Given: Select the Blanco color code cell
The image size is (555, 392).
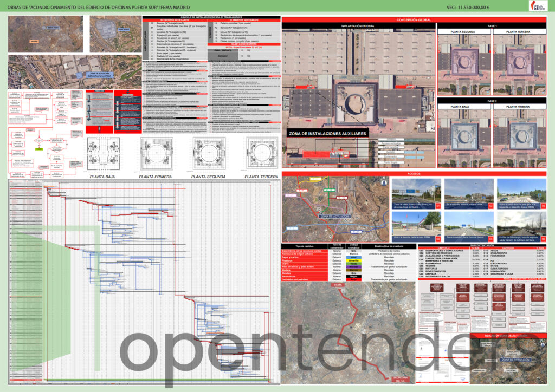Looking at the screenshot, I should (353, 254).
